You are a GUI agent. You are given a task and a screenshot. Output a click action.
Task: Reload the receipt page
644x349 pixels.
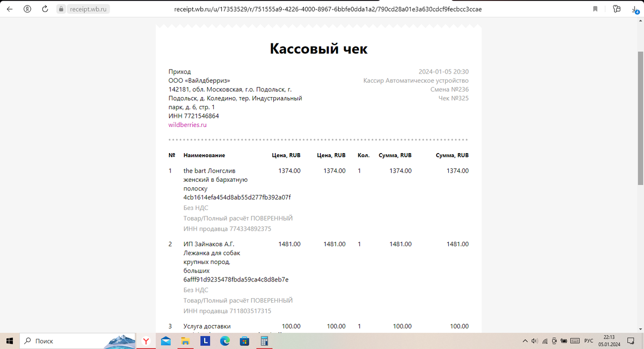coord(45,9)
